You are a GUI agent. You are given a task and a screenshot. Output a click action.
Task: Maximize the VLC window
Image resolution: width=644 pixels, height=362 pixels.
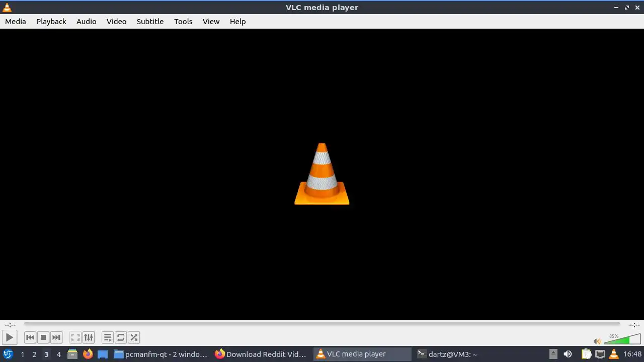[627, 8]
